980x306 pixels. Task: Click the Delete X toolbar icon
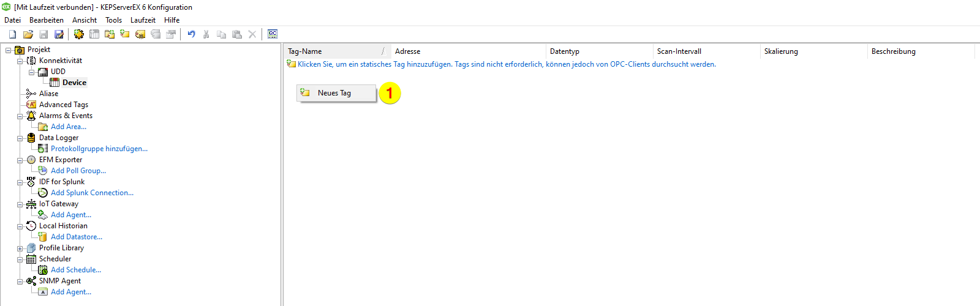(x=252, y=34)
